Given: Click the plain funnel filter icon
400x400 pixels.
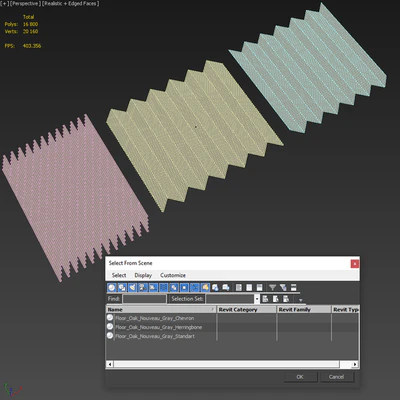Looking at the screenshot, I should tap(272, 287).
